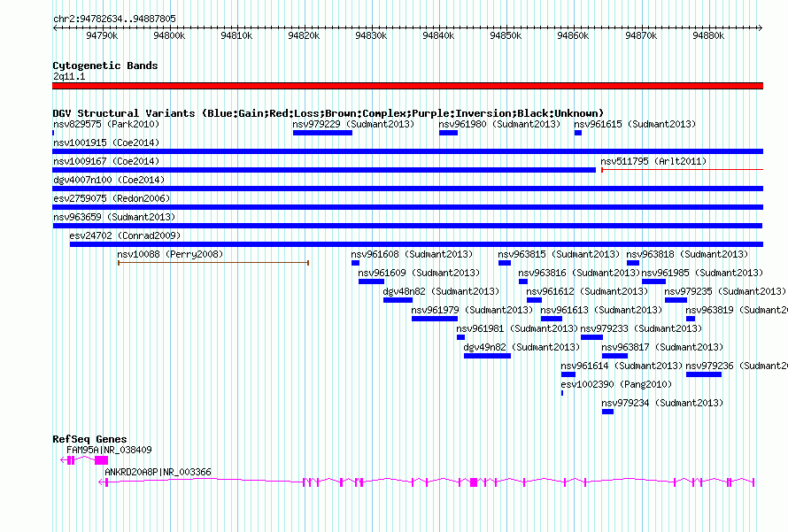Click the nsv963816 (Sudmant2013) variant label
Viewport: 788px width, 532px height.
(x=579, y=273)
